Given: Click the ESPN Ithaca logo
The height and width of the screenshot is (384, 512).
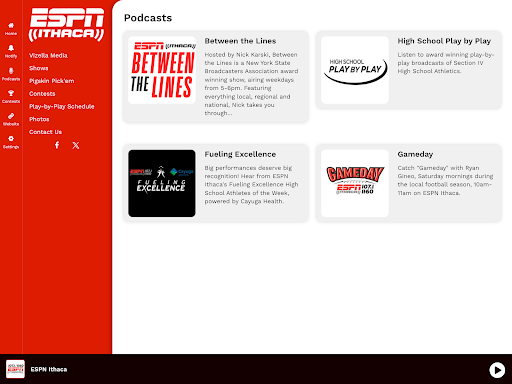Looking at the screenshot, I should pos(66,25).
